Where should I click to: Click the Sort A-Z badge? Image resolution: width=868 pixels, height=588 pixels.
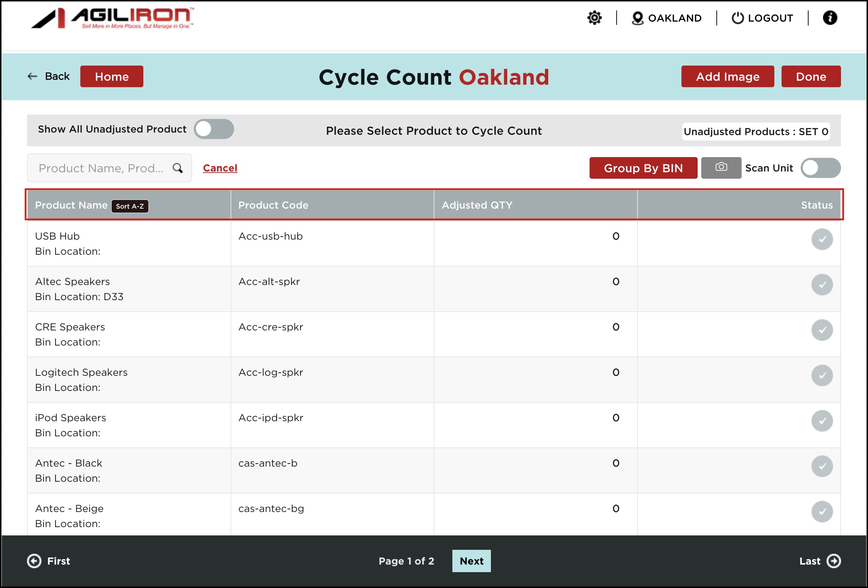tap(130, 206)
